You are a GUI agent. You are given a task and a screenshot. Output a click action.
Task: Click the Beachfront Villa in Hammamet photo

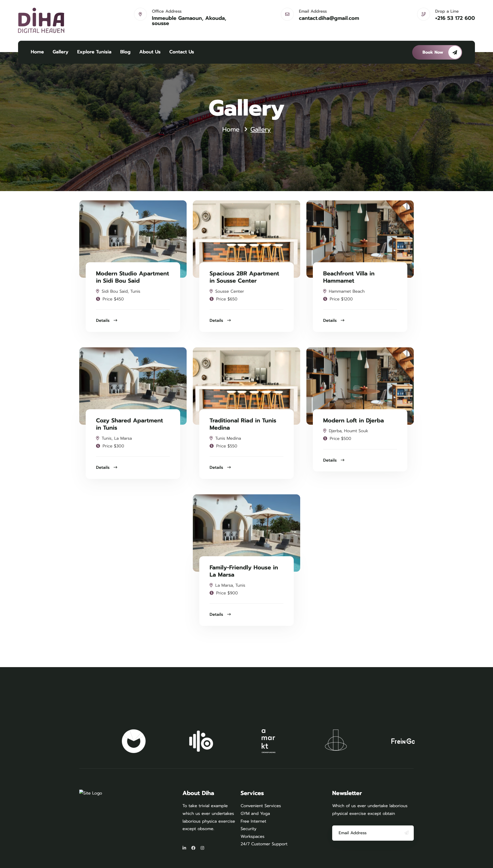pyautogui.click(x=360, y=231)
